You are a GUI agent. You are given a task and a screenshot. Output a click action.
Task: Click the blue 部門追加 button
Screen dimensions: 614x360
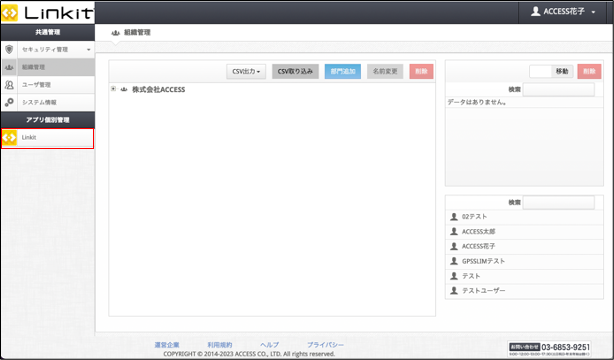click(x=343, y=72)
